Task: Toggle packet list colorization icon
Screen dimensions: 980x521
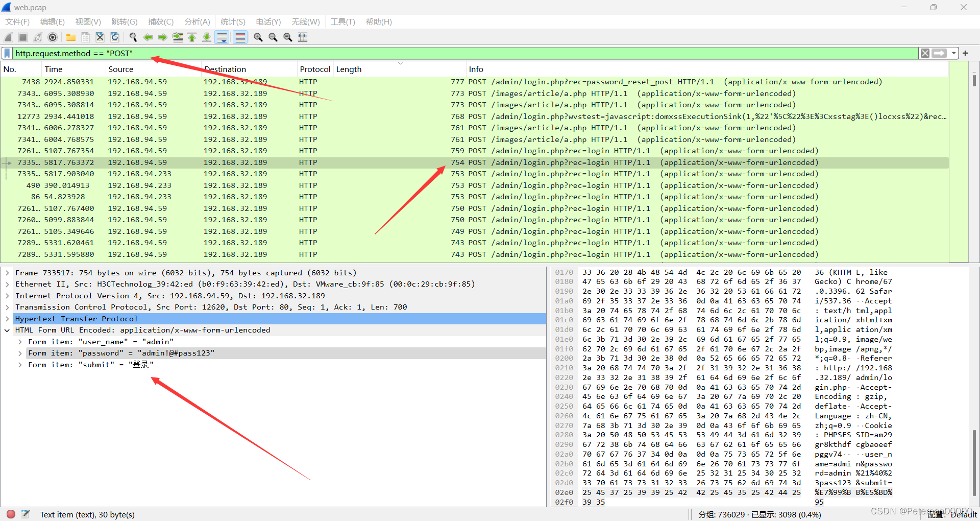Action: click(240, 37)
